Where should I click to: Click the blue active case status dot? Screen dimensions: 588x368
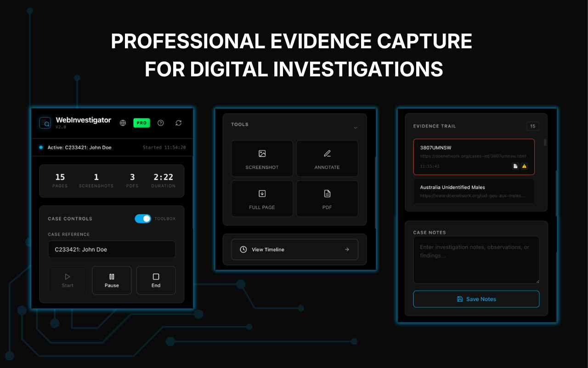click(41, 147)
